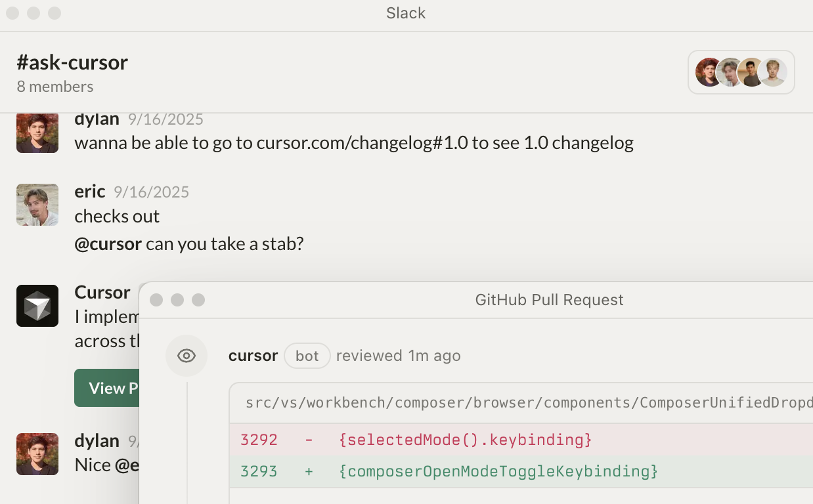
Task: Open the #ask-cursor channel details
Action: (72, 62)
